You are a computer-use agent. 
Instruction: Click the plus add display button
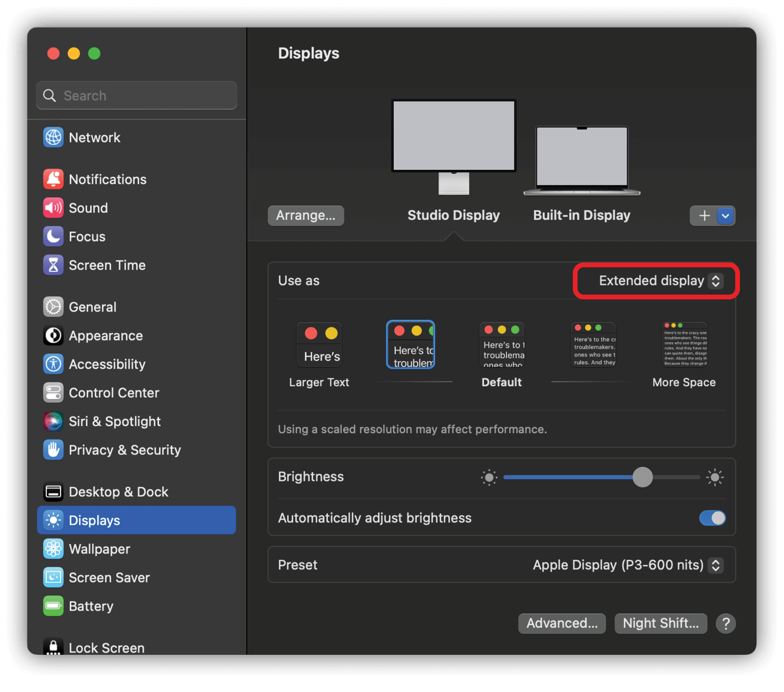[704, 216]
